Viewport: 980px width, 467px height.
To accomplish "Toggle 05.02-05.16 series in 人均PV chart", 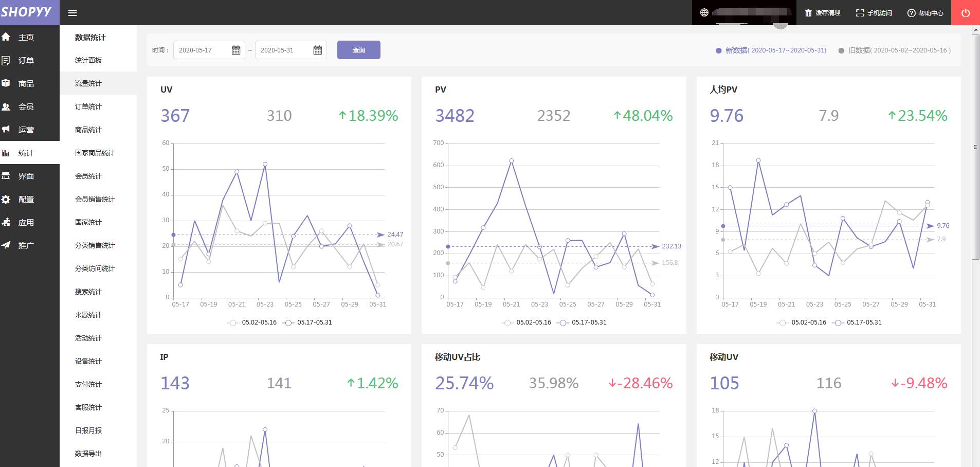I will [x=802, y=322].
